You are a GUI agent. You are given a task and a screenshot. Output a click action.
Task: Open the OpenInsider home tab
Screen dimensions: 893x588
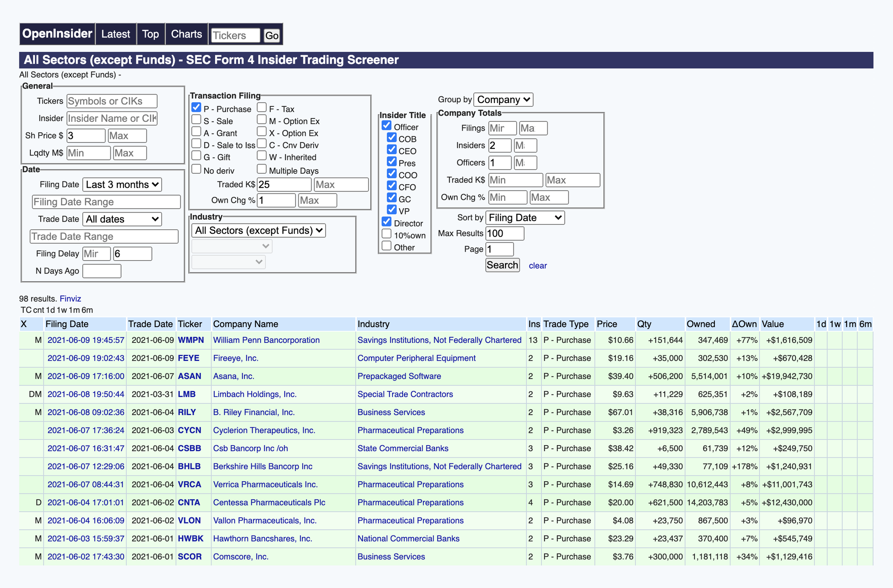[x=57, y=34]
